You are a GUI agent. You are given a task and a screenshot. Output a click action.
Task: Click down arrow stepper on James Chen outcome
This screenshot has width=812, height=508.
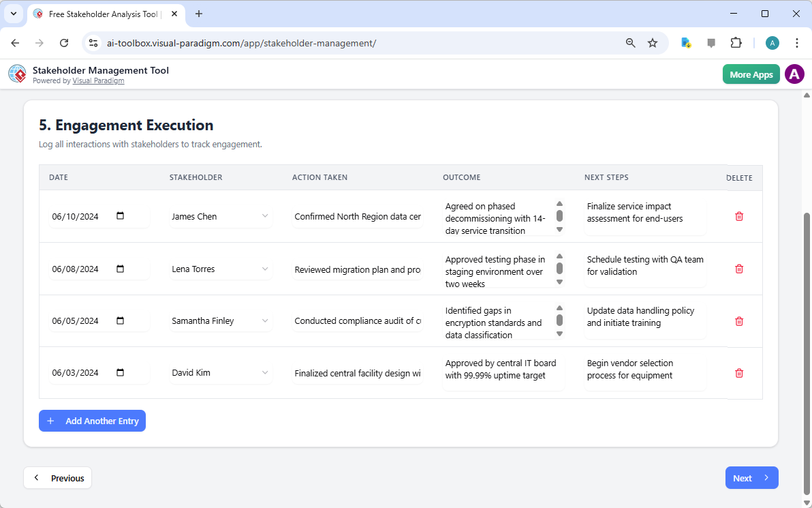click(559, 230)
